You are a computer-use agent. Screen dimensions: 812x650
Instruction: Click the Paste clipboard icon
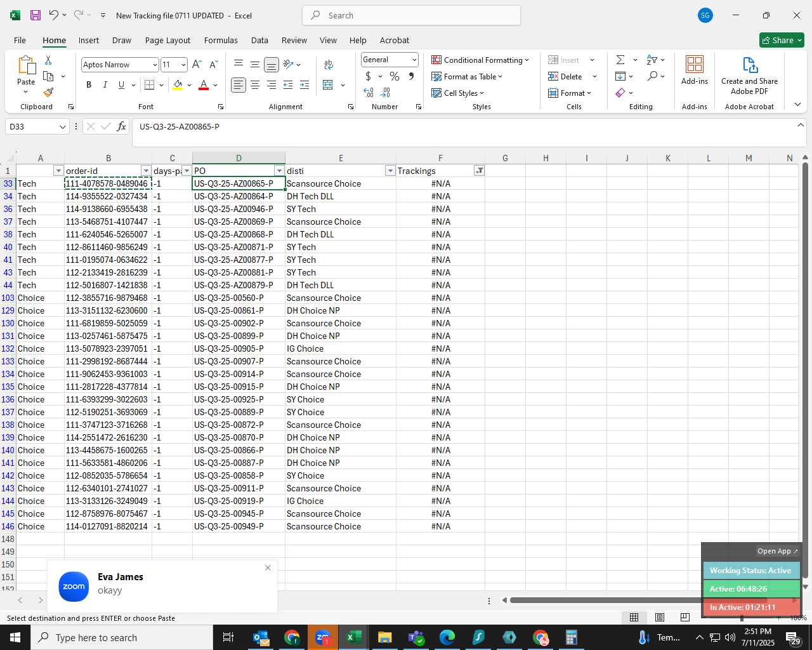coord(26,65)
